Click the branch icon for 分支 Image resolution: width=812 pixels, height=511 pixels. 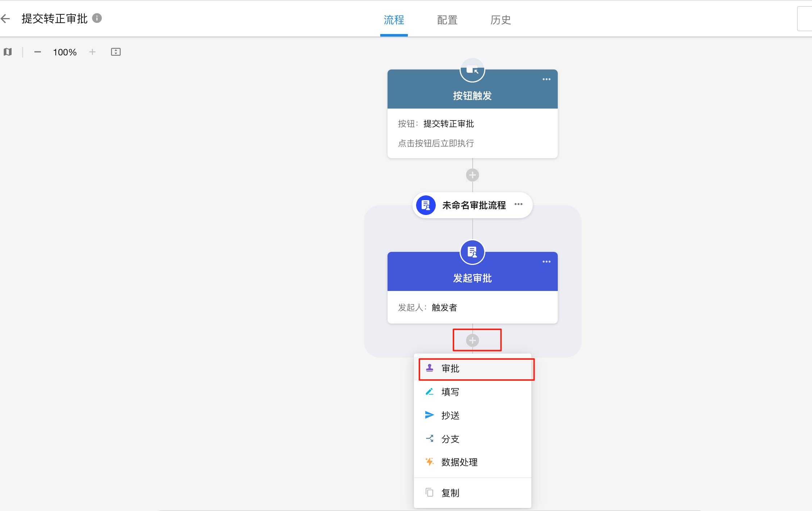tap(430, 438)
